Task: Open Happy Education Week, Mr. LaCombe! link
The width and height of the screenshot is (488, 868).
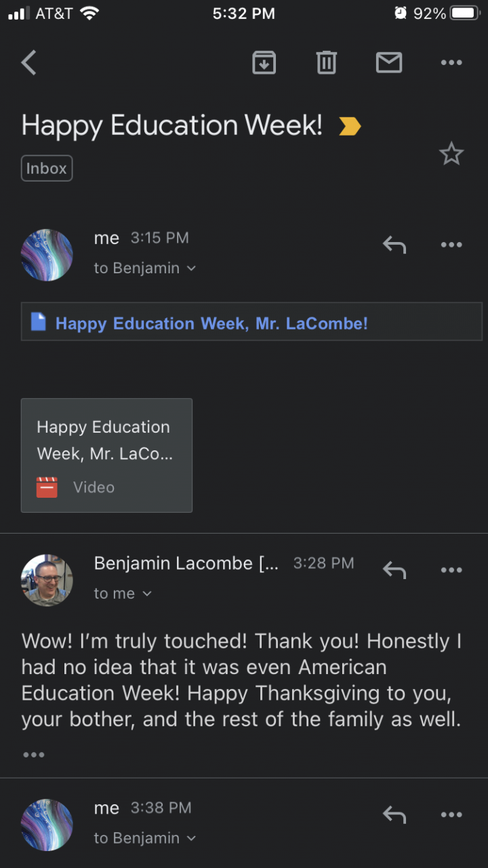Action: (211, 323)
